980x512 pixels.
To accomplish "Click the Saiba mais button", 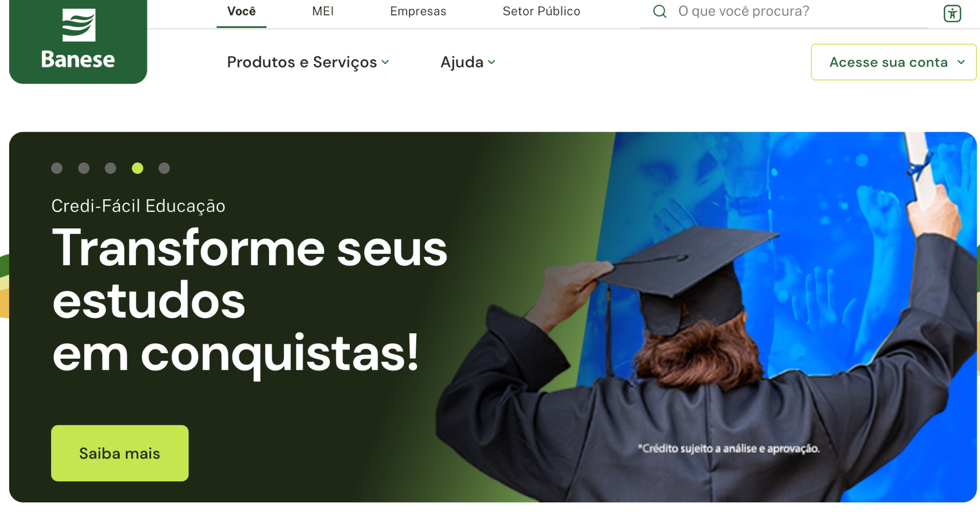I will pos(120,453).
